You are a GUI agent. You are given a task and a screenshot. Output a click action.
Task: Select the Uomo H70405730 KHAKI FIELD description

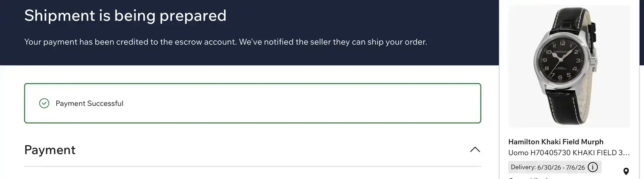pos(569,152)
